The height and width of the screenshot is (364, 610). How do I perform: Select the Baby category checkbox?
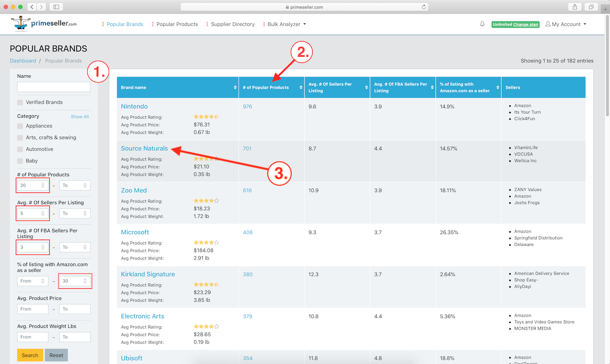click(x=20, y=161)
